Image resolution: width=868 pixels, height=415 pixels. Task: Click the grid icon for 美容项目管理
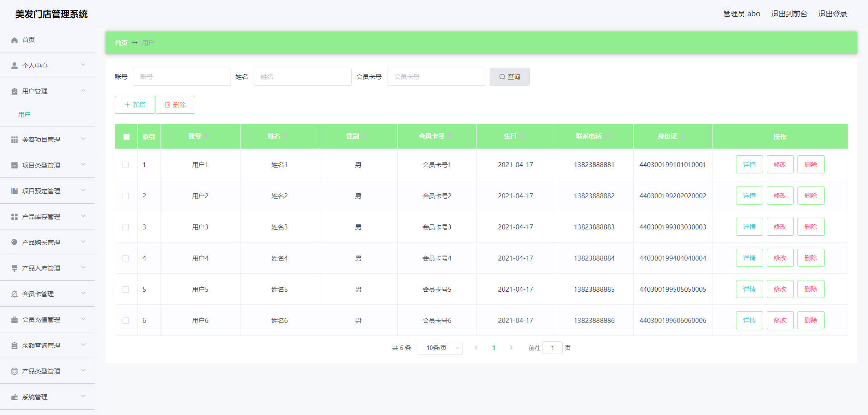tap(14, 140)
